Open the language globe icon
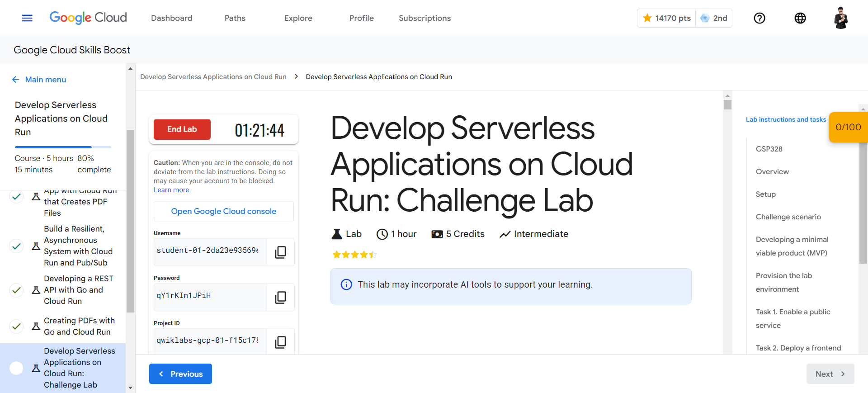The image size is (868, 393). point(800,18)
